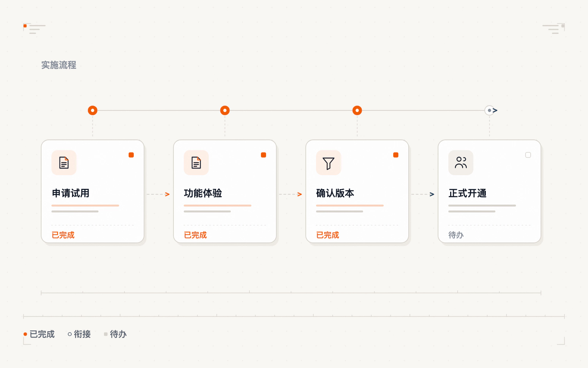Image resolution: width=588 pixels, height=368 pixels.
Task: Select the timeline node above 申请试用
Action: pyautogui.click(x=93, y=110)
